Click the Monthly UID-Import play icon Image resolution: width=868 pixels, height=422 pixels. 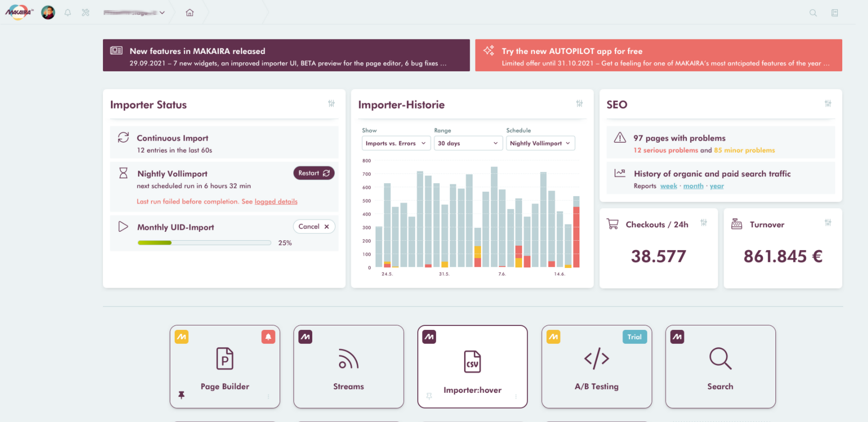(123, 226)
